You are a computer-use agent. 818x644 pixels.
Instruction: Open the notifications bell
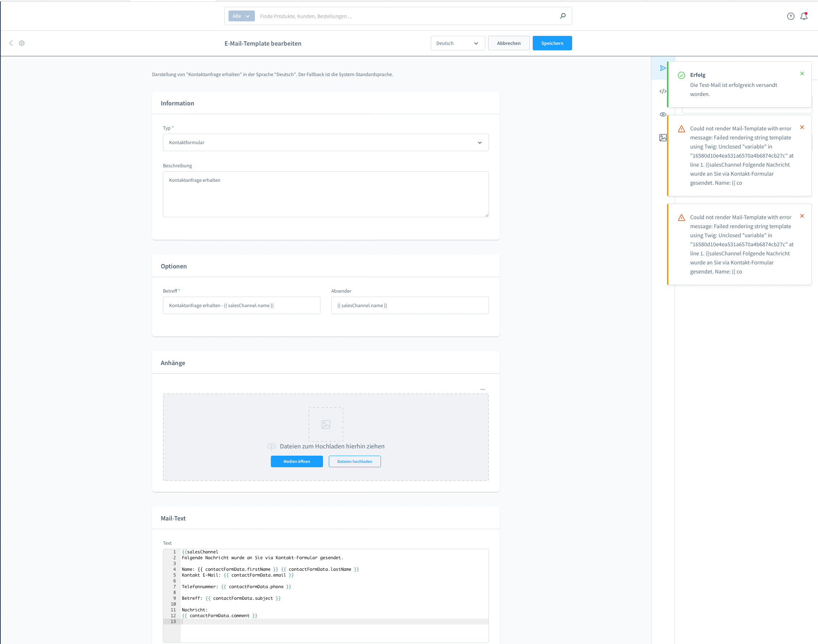(804, 16)
